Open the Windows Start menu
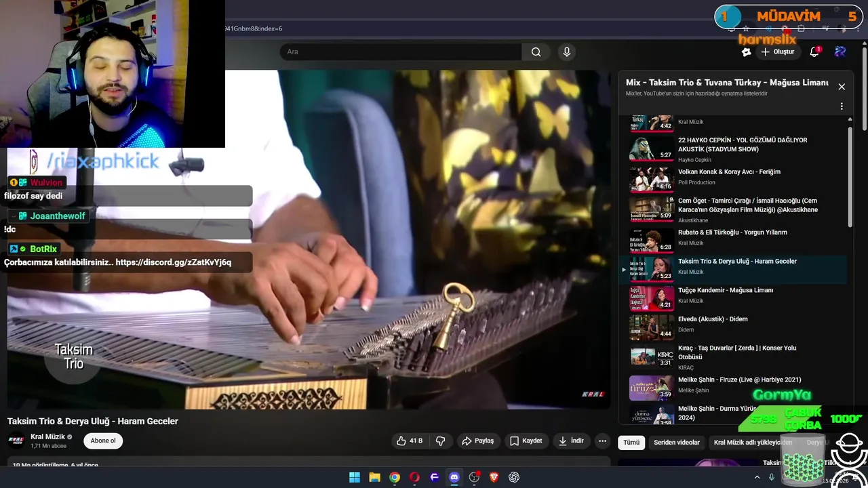Image resolution: width=868 pixels, height=488 pixels. 355,477
